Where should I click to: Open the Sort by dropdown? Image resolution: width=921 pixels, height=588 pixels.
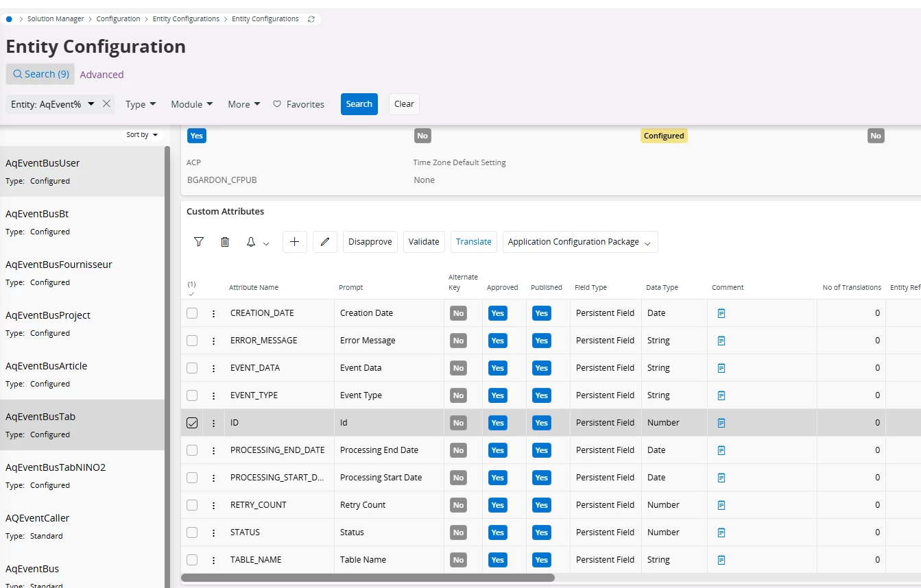point(142,135)
